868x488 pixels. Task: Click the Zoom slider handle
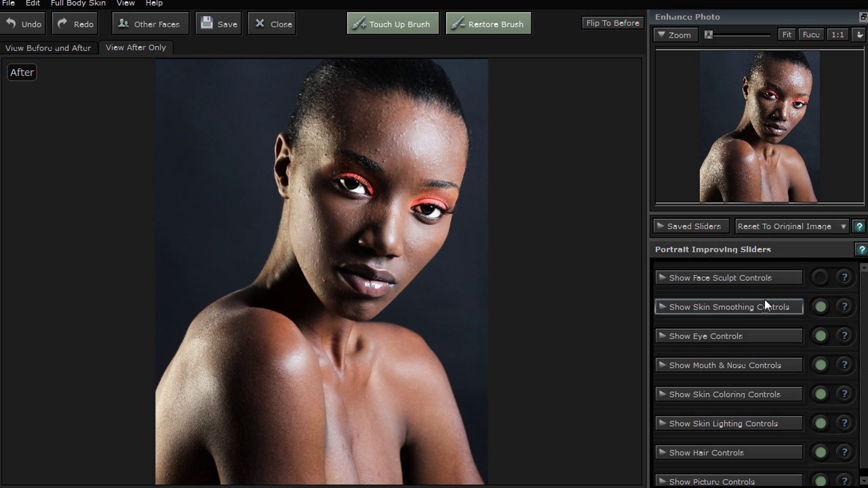[709, 35]
